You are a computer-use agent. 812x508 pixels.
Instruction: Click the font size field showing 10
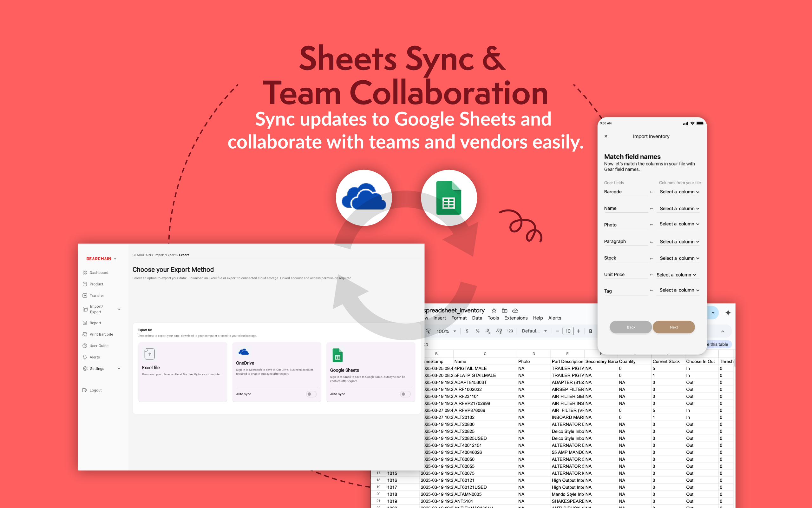click(x=568, y=331)
